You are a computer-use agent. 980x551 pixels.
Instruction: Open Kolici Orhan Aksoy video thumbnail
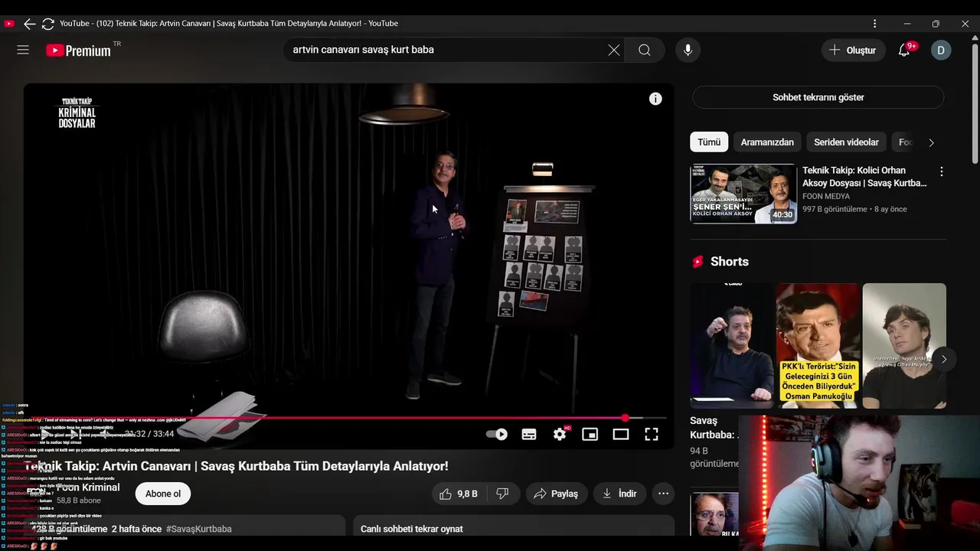(743, 194)
